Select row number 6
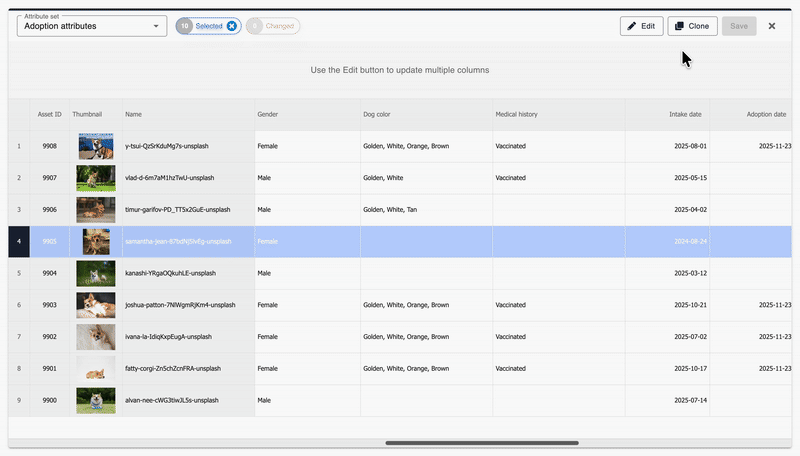 click(x=18, y=305)
